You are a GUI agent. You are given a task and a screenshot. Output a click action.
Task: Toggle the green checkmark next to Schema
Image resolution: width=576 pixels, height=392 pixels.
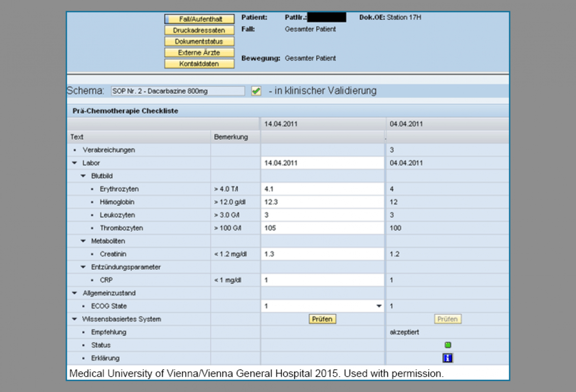256,91
